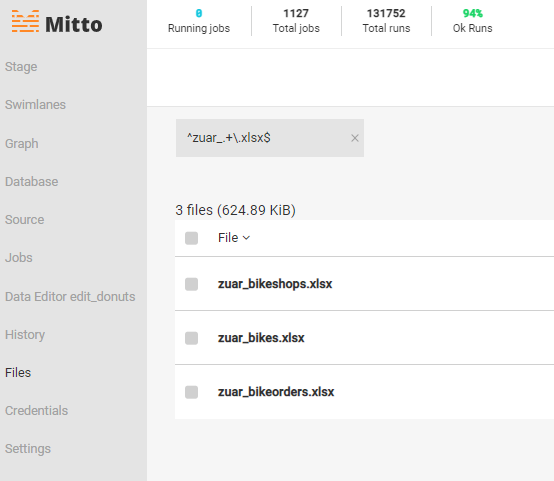Viewport: 554px width, 481px height.
Task: Click the Running jobs counter
Action: 199,21
